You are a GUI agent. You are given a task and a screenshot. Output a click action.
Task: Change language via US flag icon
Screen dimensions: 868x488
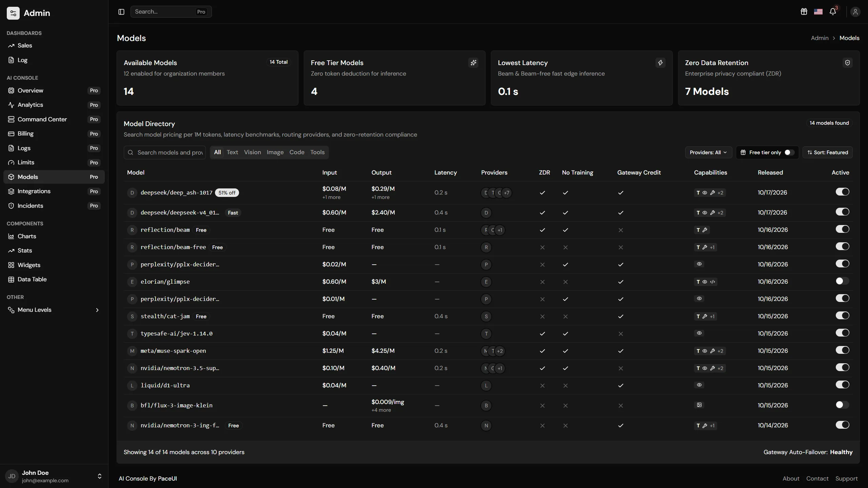(x=818, y=12)
